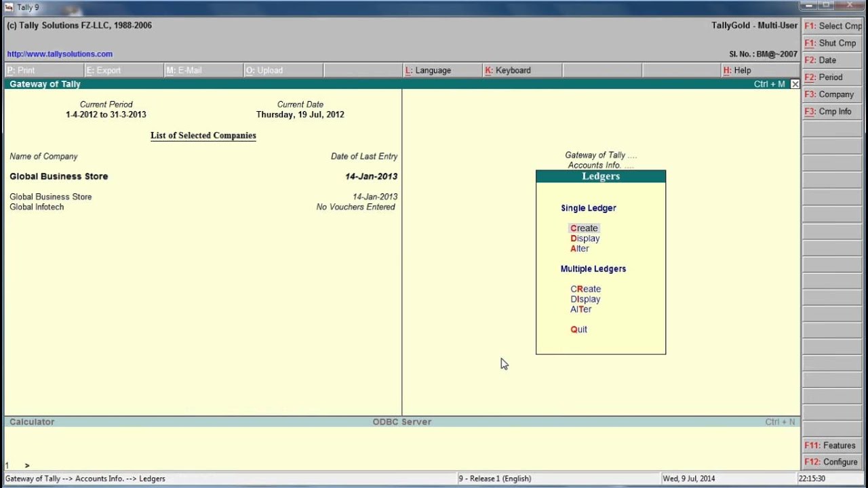868x488 pixels.
Task: Click the calculator input line
Action: coord(402,465)
